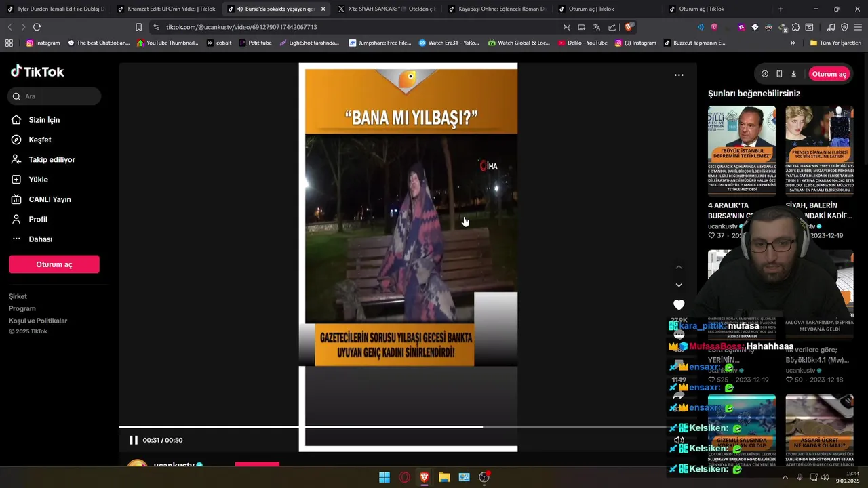Open Koşul ve Politikalar link
This screenshot has height=488, width=868.
point(38,321)
